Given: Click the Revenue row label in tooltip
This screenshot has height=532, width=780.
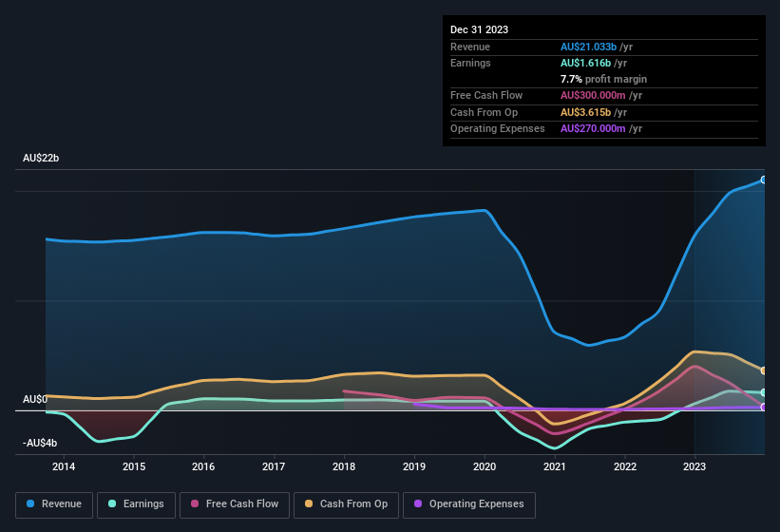Looking at the screenshot, I should pyautogui.click(x=470, y=47).
